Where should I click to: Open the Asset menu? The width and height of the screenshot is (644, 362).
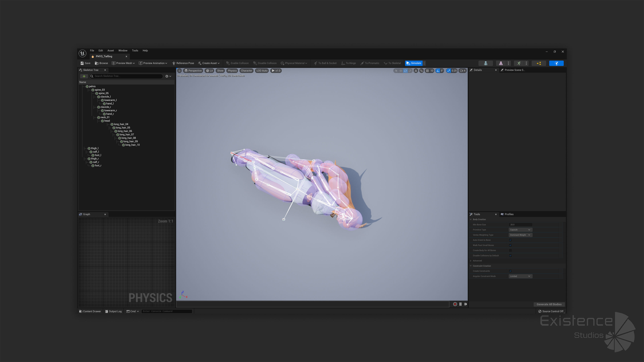(111, 50)
